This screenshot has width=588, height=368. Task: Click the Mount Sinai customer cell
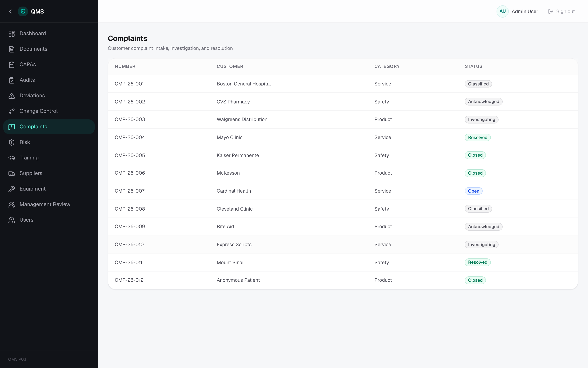click(230, 262)
